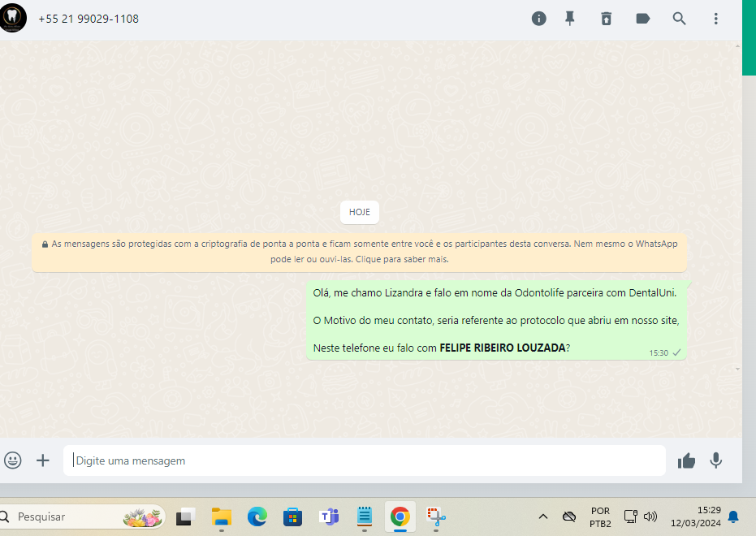Viewport: 756px width, 536px height.
Task: Start voice recording with the microphone icon
Action: [x=716, y=460]
